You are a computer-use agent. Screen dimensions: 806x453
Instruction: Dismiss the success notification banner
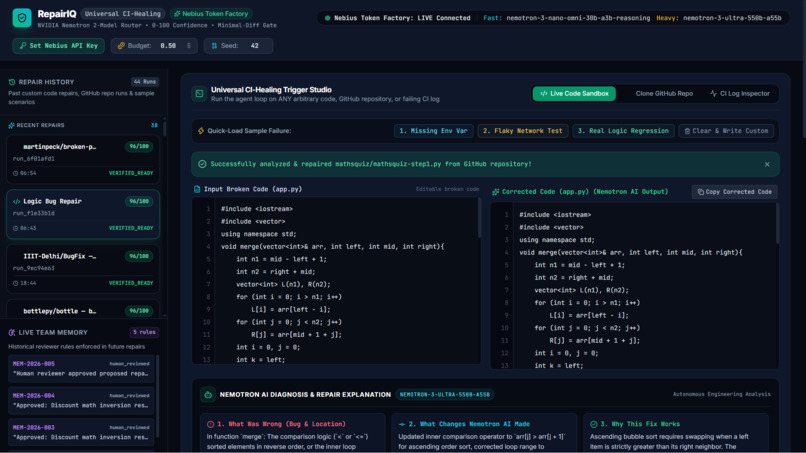(767, 165)
